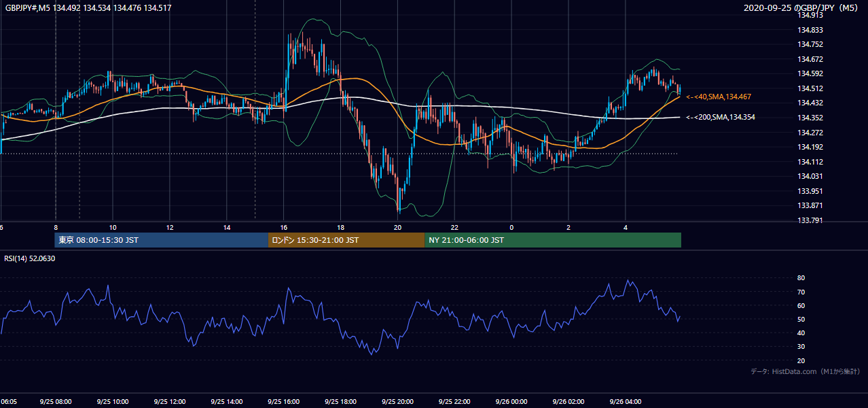Click the GBPJPY#,M5 chart title text
Image resolution: width=868 pixels, height=408 pixels.
(x=88, y=8)
